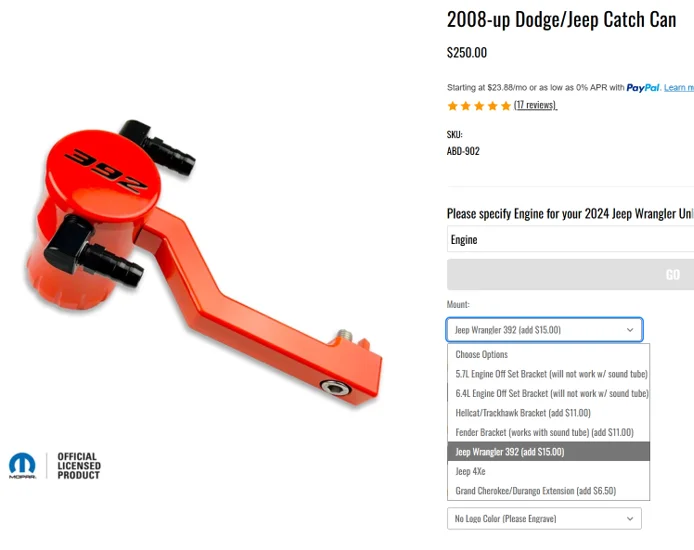
Task: Open the Engine selection field
Action: point(571,239)
